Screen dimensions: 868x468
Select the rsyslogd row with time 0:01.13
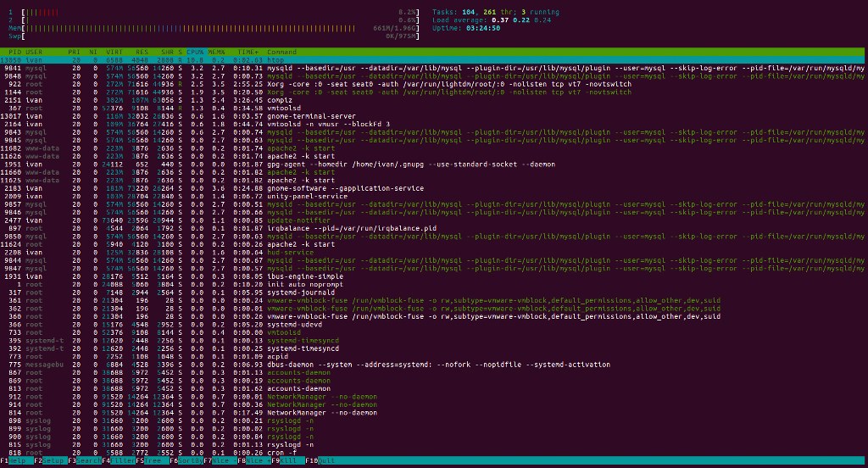pos(434,445)
